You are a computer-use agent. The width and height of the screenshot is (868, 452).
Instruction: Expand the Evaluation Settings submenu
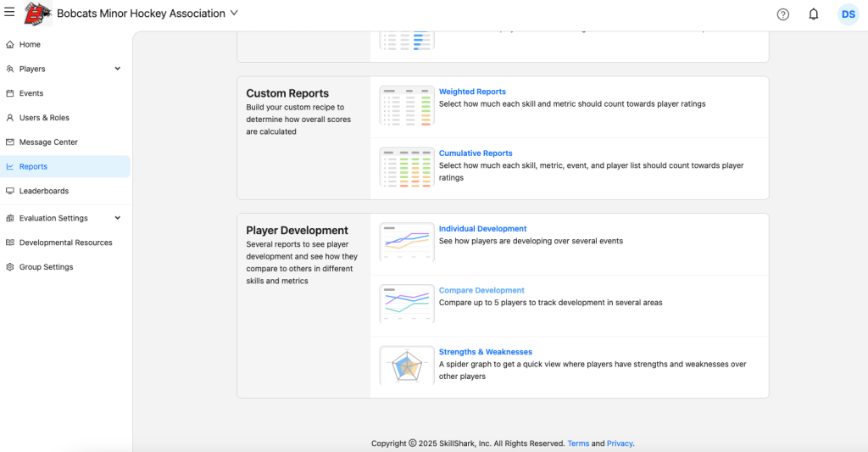click(x=117, y=218)
